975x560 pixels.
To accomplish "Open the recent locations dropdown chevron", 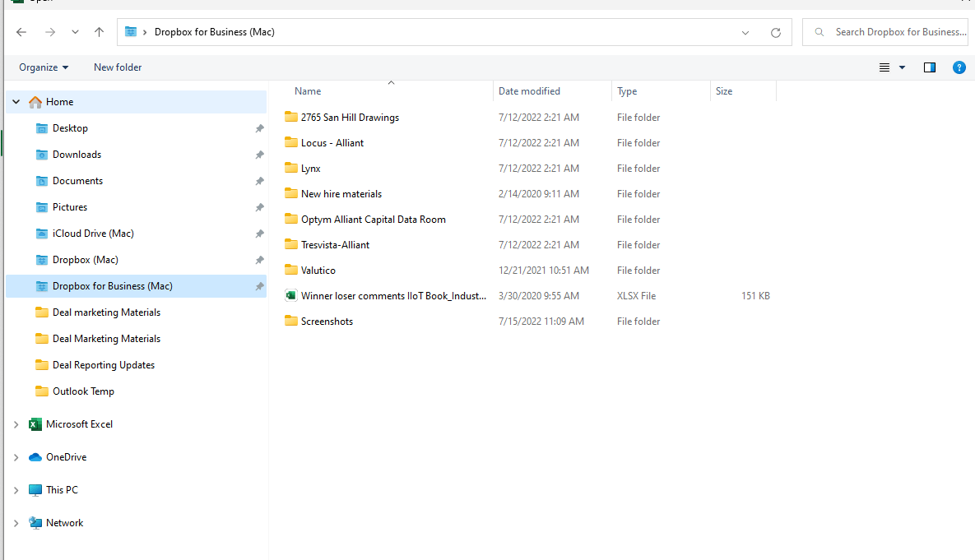I will 75,32.
